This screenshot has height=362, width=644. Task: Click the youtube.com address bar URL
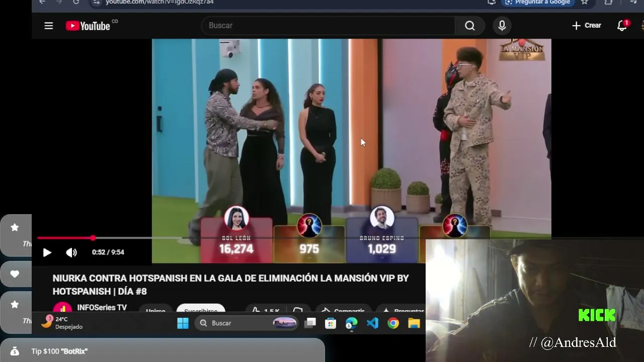[x=159, y=2]
